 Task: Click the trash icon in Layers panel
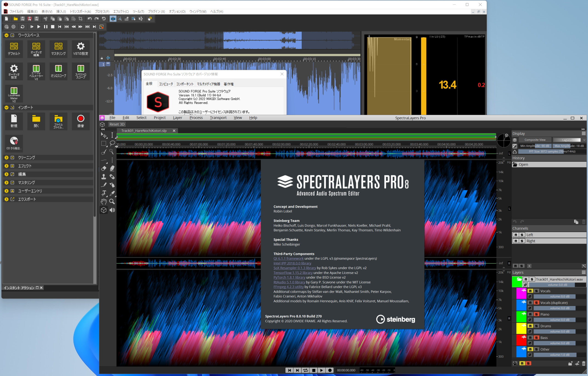[584, 363]
